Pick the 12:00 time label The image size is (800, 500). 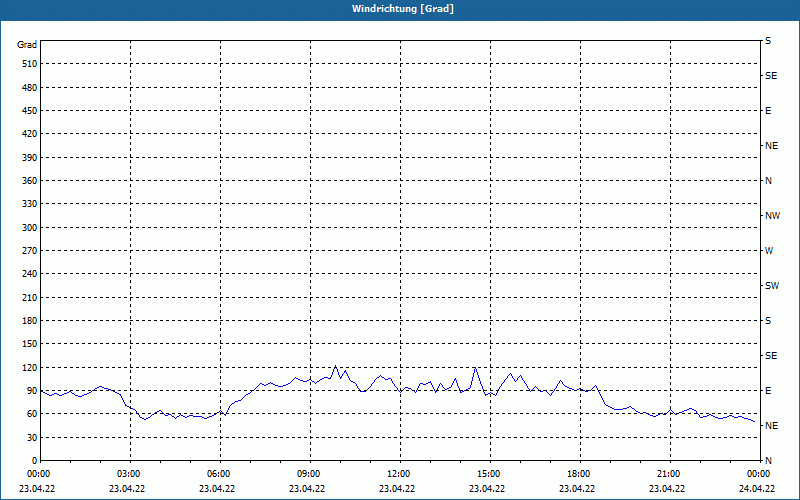399,473
